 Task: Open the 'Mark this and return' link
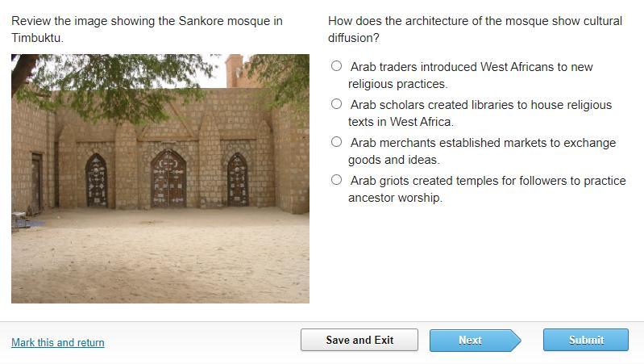(x=58, y=342)
